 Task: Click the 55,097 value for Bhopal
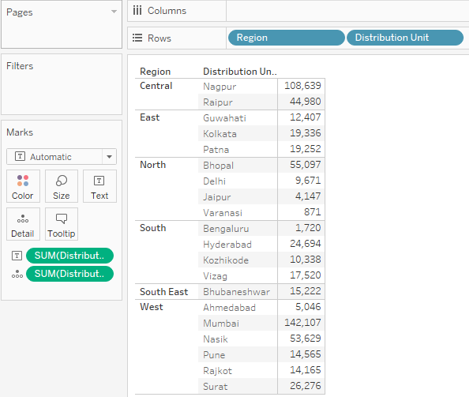coord(305,165)
